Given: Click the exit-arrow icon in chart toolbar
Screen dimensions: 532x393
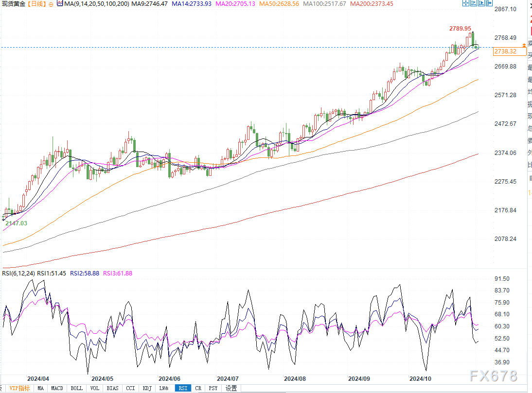Looking at the screenshot, I should [489, 3].
